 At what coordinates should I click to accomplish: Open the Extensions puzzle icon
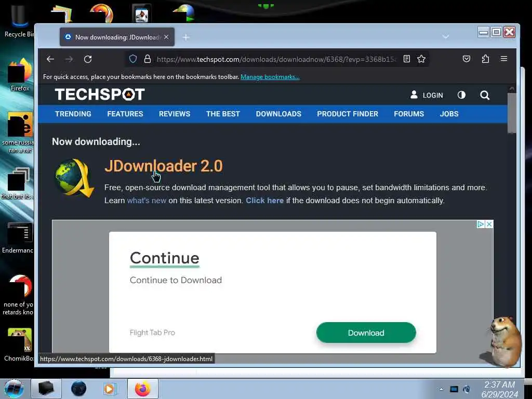pos(485,59)
